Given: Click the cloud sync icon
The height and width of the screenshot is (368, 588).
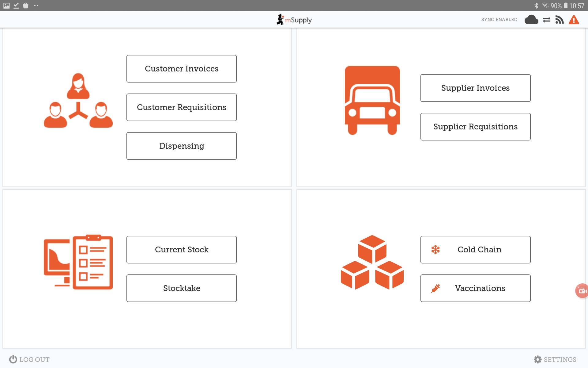Looking at the screenshot, I should point(531,20).
